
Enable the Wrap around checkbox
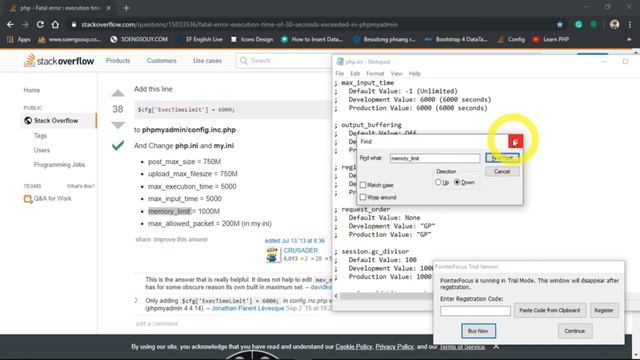tap(363, 197)
